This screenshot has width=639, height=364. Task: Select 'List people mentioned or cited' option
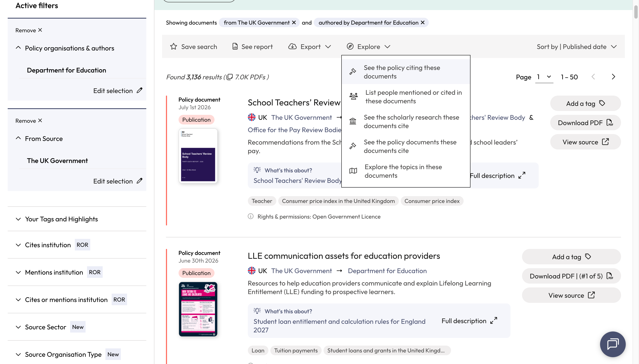pos(406,96)
